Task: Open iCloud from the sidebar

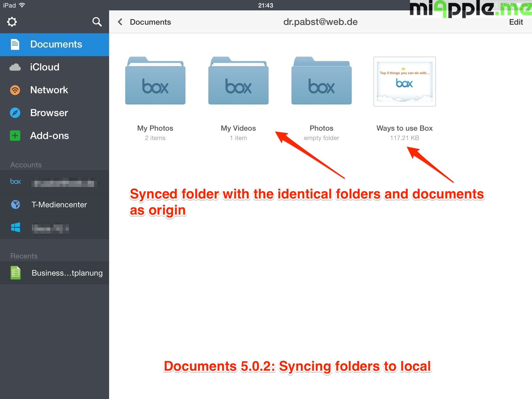Action: (44, 67)
